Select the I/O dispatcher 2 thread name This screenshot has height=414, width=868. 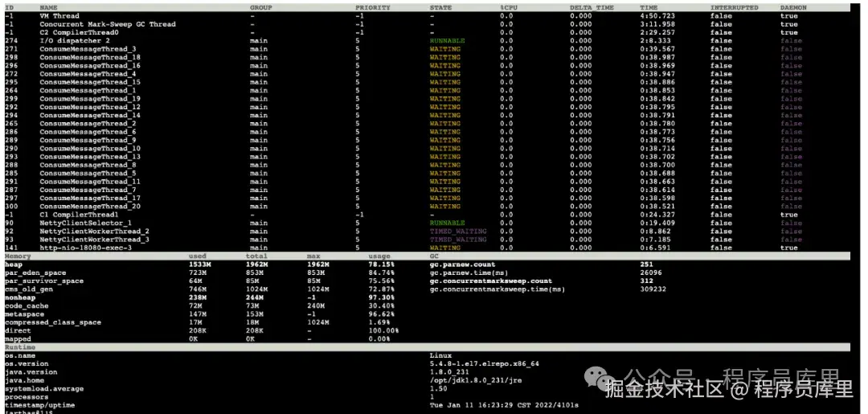pyautogui.click(x=75, y=41)
